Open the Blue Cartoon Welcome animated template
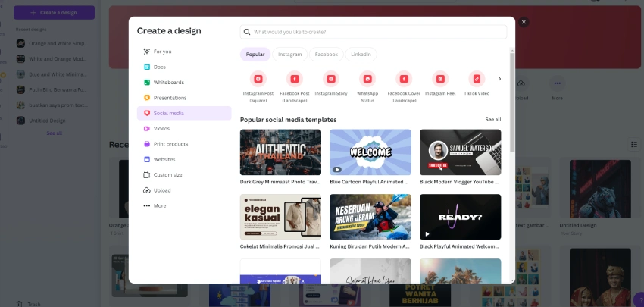This screenshot has width=644, height=307. coord(370,152)
